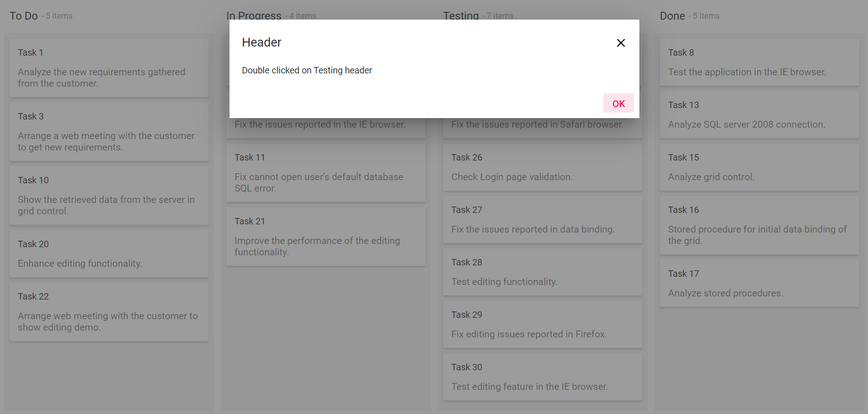
Task: Select the Task 22 card
Action: pos(109,312)
